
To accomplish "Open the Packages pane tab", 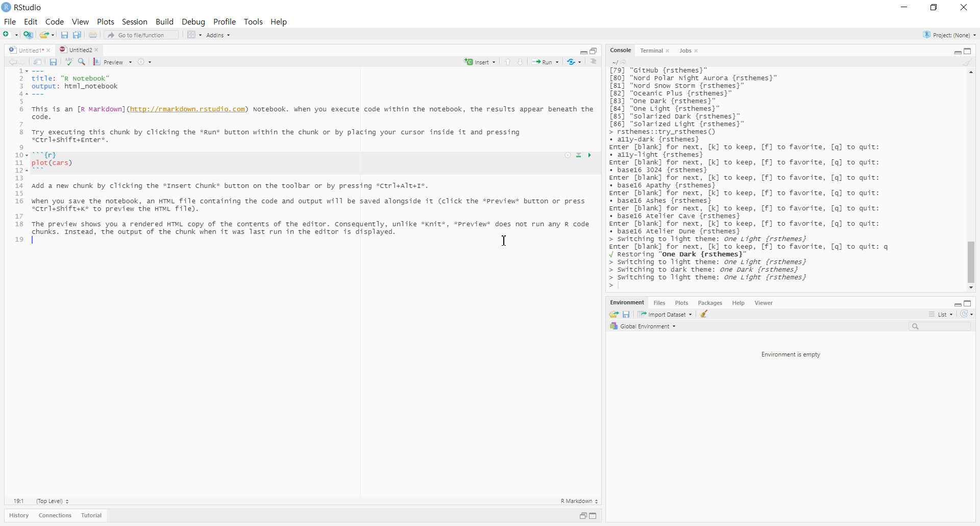I will point(710,303).
